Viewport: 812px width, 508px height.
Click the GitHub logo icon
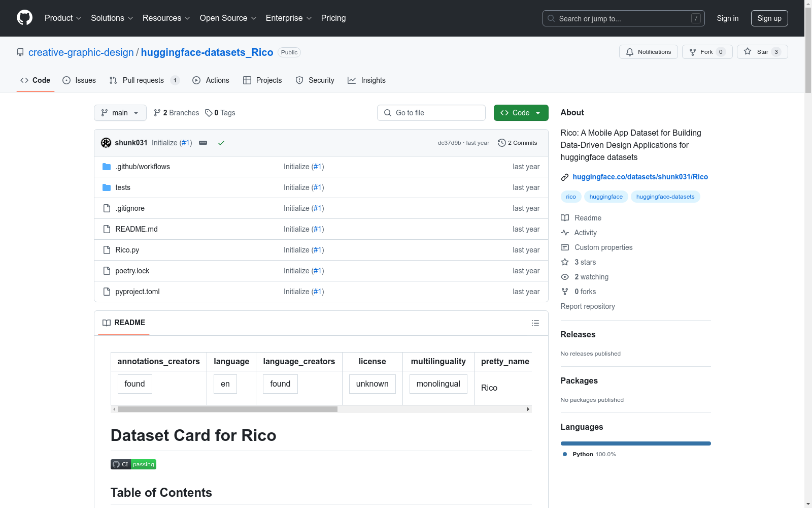[x=24, y=18]
